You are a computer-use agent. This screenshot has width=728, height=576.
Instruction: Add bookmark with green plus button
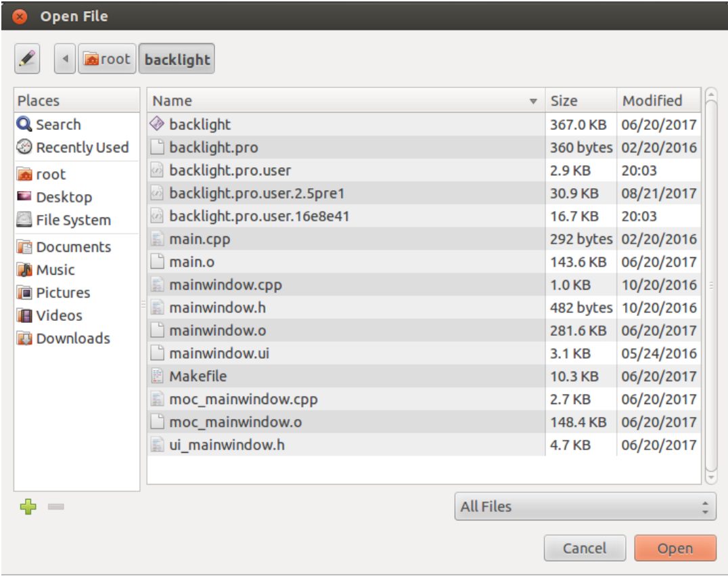pos(28,506)
